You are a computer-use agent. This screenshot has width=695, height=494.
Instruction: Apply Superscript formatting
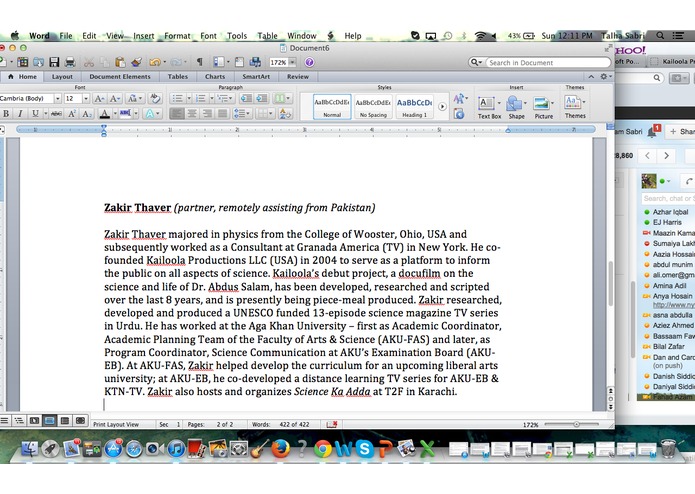[72, 114]
